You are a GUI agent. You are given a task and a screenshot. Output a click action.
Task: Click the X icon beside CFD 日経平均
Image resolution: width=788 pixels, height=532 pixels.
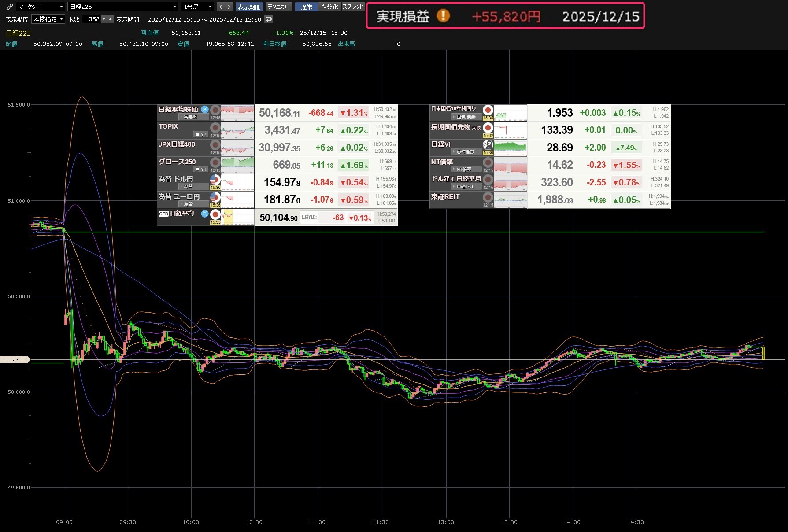point(205,214)
